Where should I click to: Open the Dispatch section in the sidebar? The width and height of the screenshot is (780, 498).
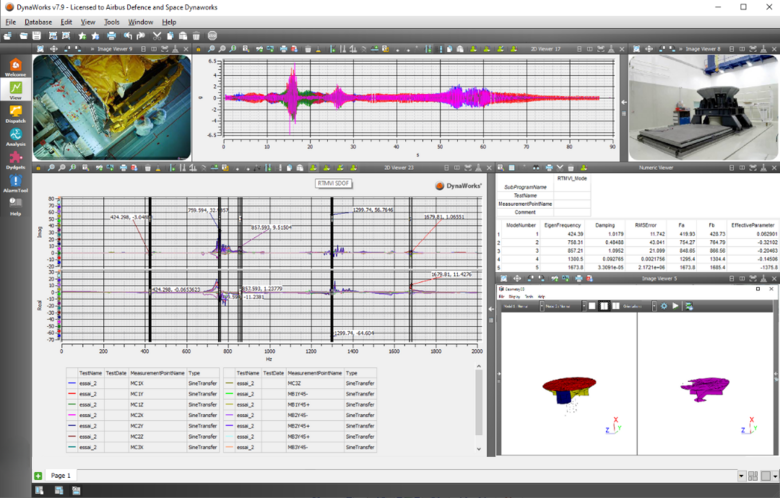click(15, 113)
